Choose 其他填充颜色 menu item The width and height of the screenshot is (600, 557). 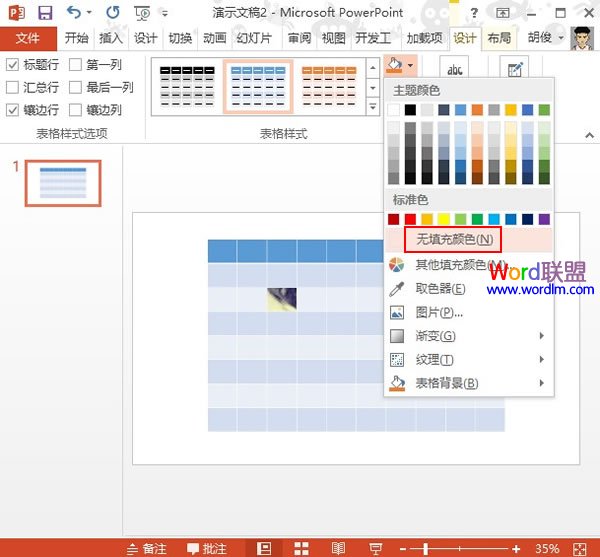point(469,265)
